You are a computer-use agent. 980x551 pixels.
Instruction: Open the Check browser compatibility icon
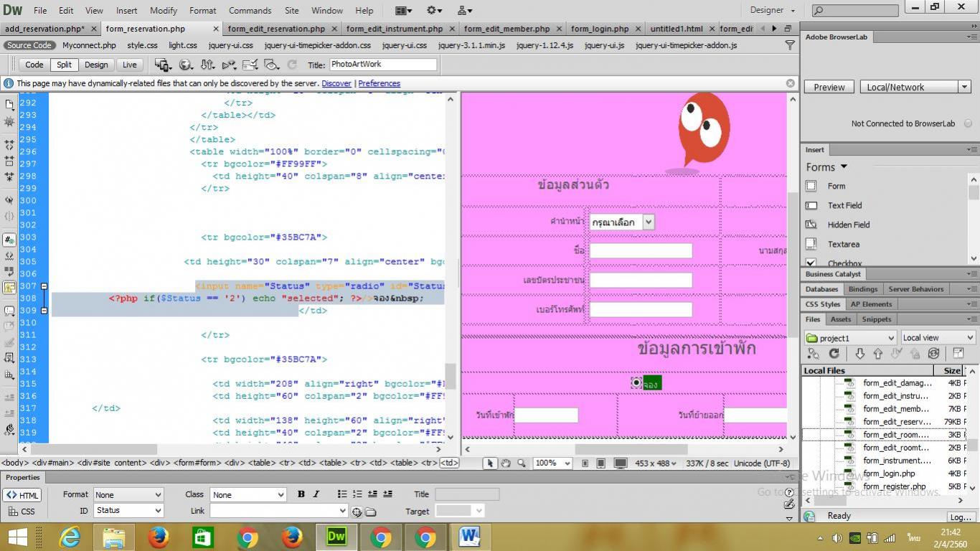[250, 65]
